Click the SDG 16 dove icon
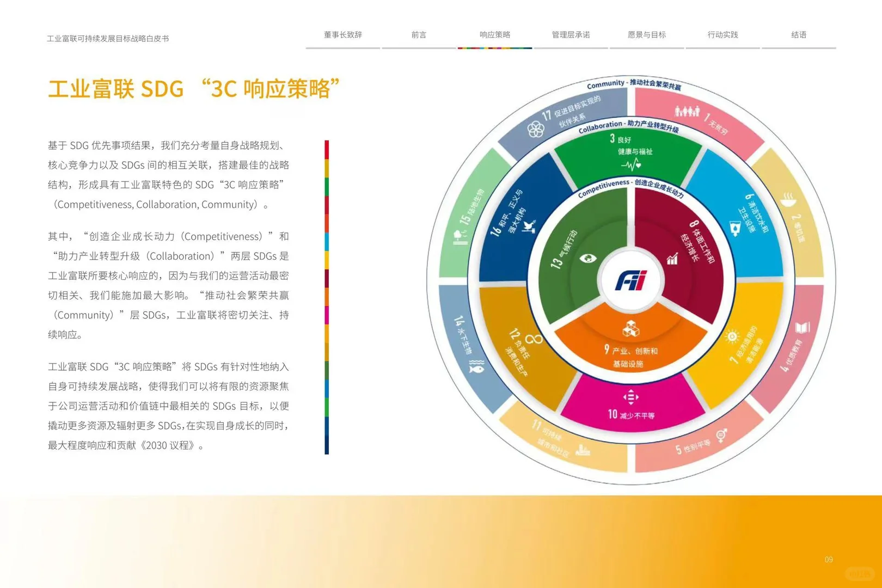The image size is (882, 588). pos(529,226)
